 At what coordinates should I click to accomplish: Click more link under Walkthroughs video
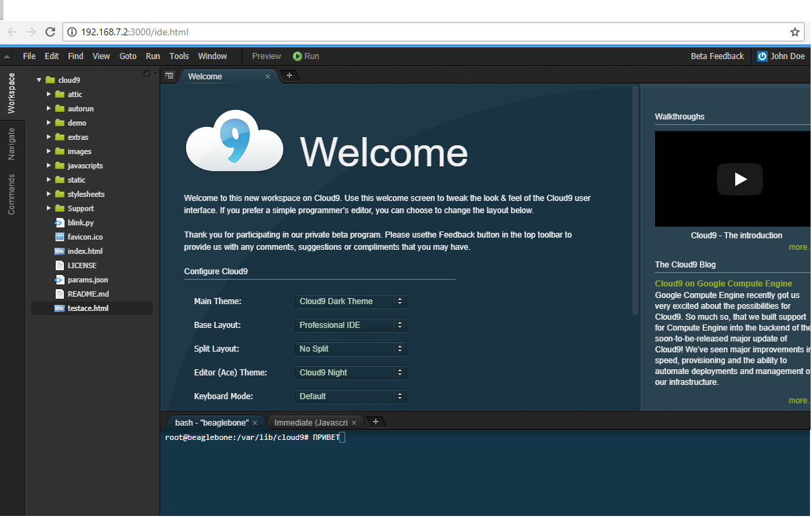point(799,247)
